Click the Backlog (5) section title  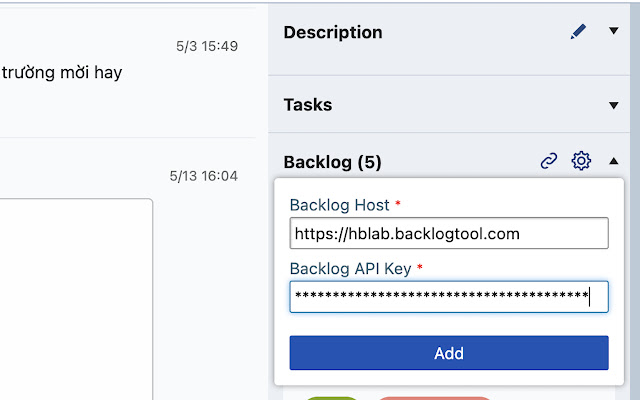coord(333,162)
